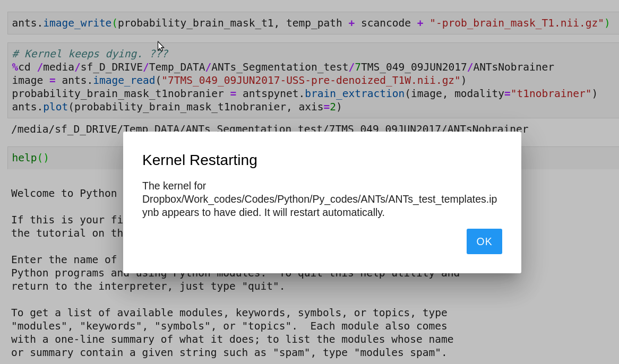The width and height of the screenshot is (619, 364).
Task: Click OK to dismiss Kernel Restarting dialog
Action: click(484, 241)
